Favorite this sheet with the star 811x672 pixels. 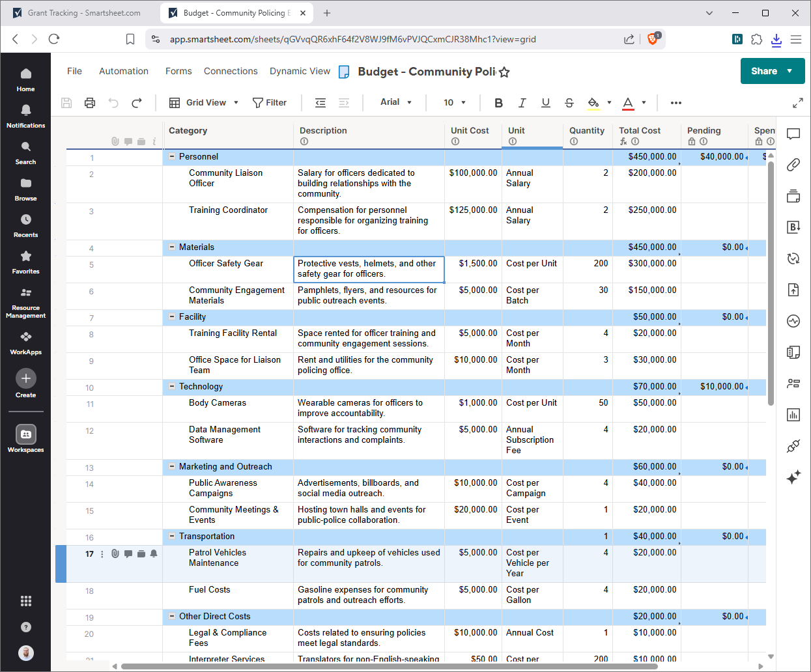[x=504, y=72]
